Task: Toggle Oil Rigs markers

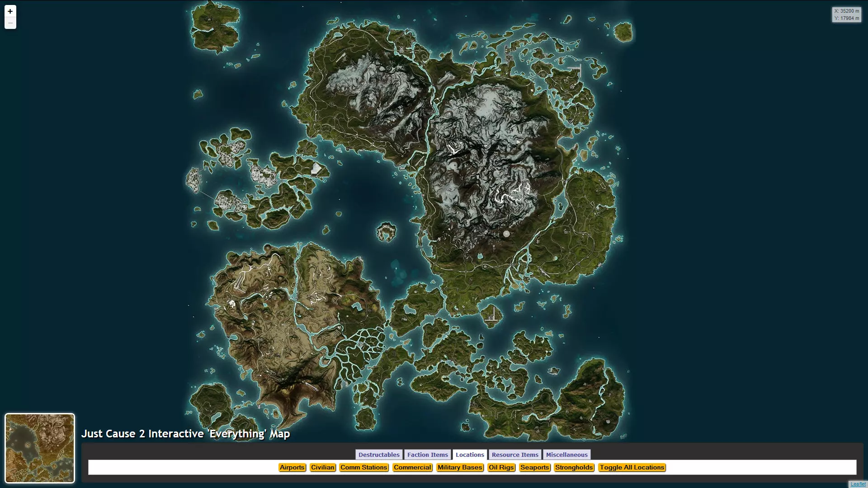Action: point(501,467)
